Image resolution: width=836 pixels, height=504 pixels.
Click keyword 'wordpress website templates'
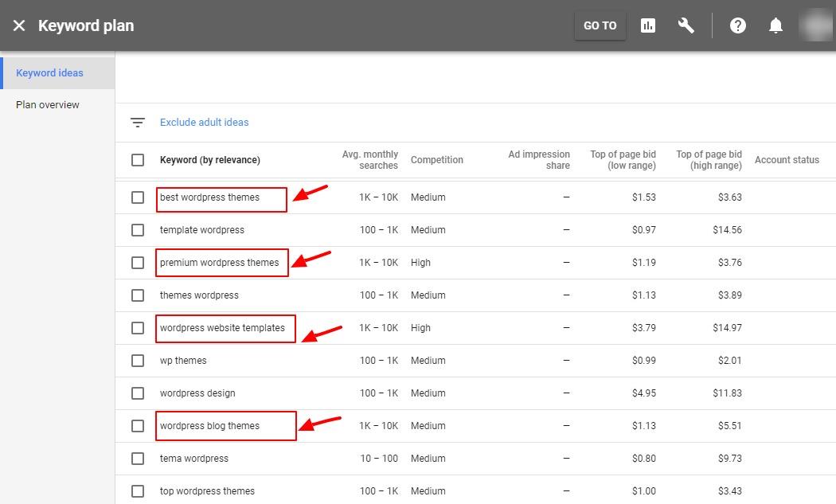222,328
